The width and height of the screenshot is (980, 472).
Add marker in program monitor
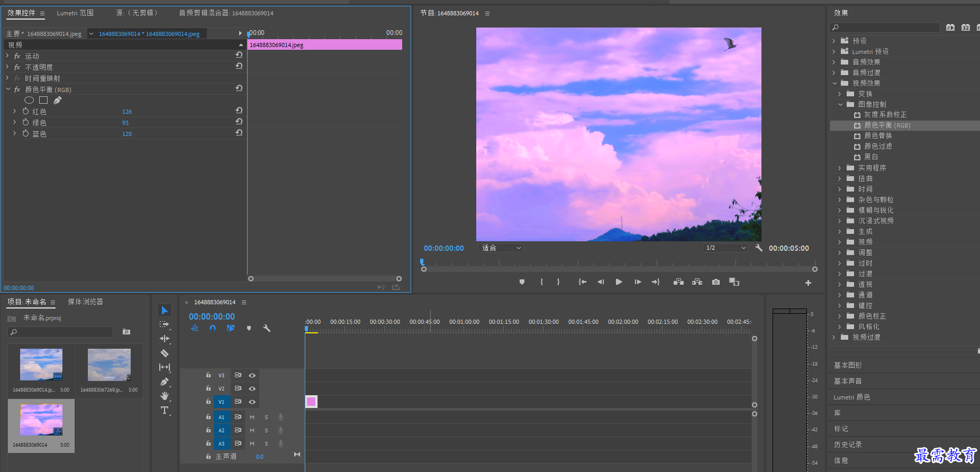(522, 282)
